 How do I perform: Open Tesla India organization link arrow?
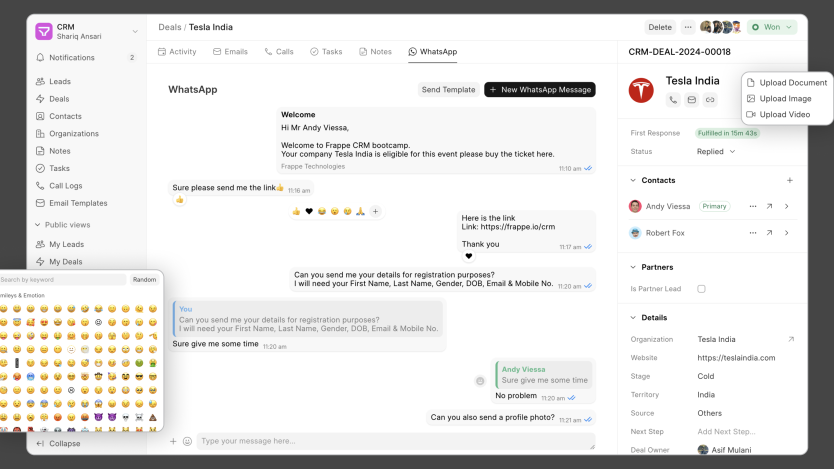(791, 339)
